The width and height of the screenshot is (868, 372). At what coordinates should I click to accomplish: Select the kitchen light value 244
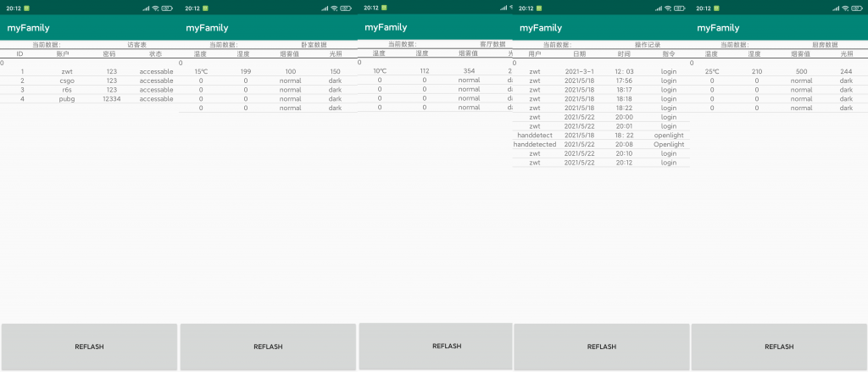[x=846, y=72]
